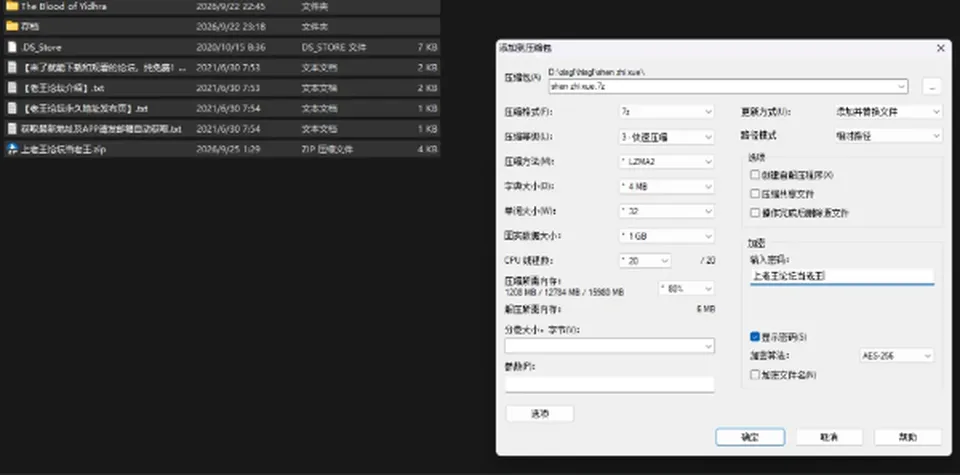960x475 pixels.
Task: Click the .DS_Store file icon
Action: (x=12, y=47)
